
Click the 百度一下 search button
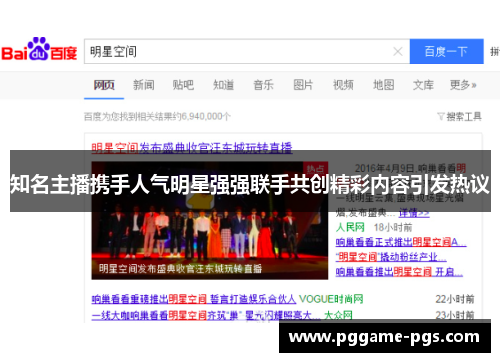click(446, 51)
